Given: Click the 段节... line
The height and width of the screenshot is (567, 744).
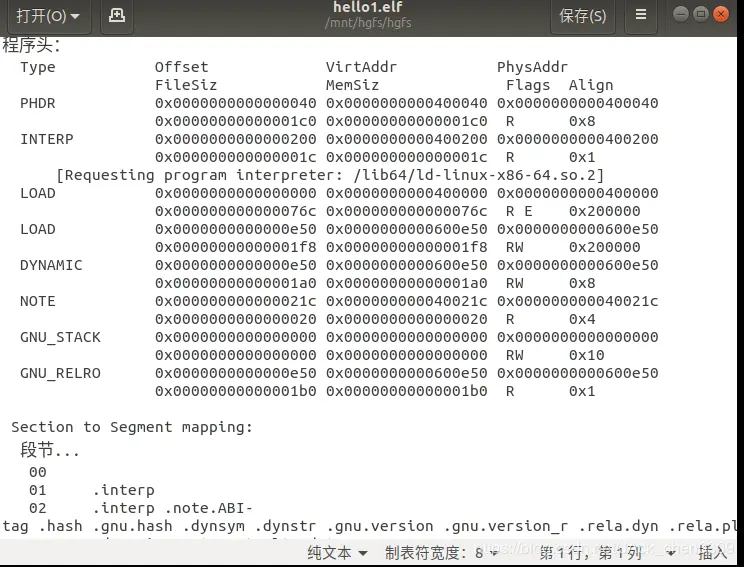Looking at the screenshot, I should [x=49, y=450].
